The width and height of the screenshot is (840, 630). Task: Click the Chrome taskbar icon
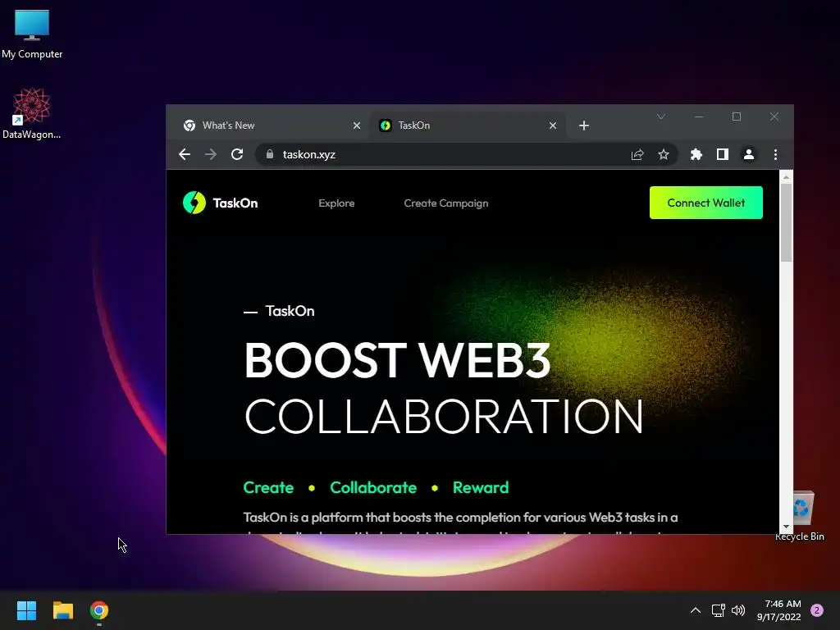click(99, 610)
